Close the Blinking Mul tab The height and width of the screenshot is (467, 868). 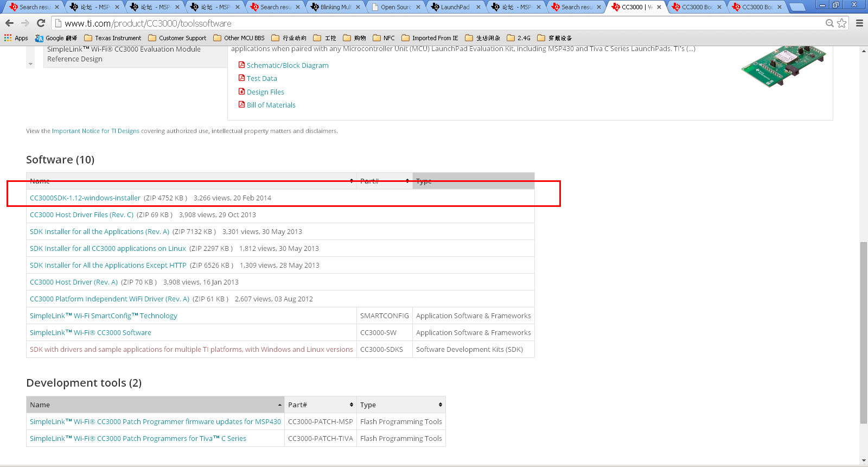tap(358, 7)
